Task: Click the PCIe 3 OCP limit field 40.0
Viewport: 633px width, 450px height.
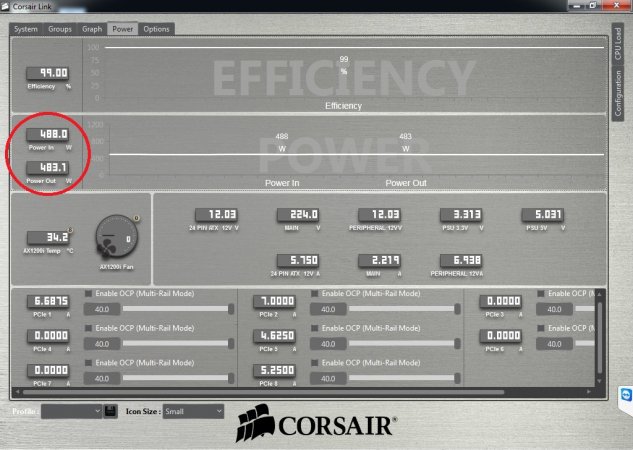Action: click(554, 309)
